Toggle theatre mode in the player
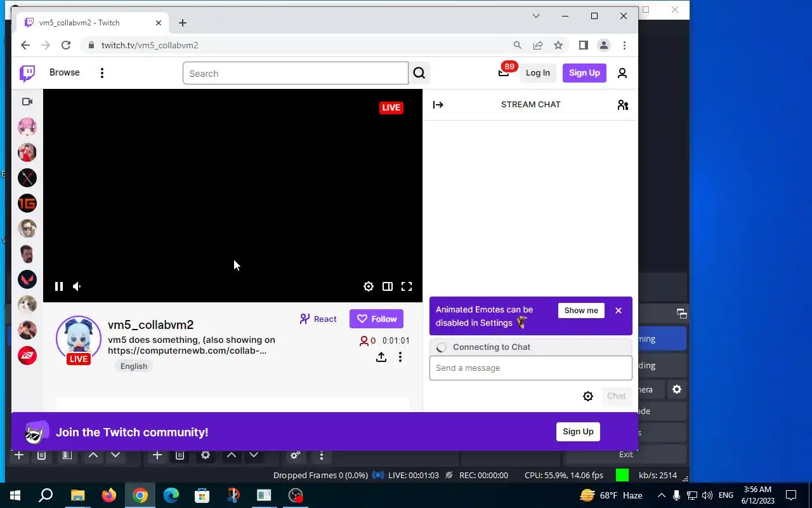The image size is (812, 508). 388,286
